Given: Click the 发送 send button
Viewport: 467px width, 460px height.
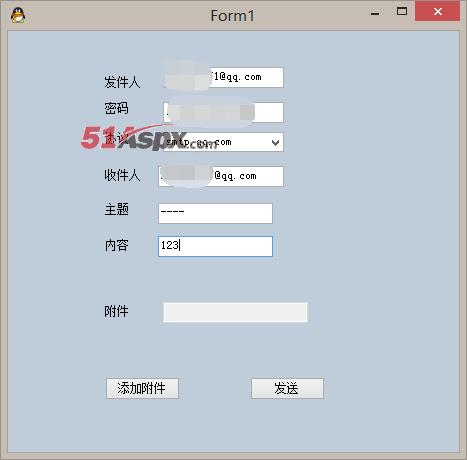Looking at the screenshot, I should pos(287,388).
